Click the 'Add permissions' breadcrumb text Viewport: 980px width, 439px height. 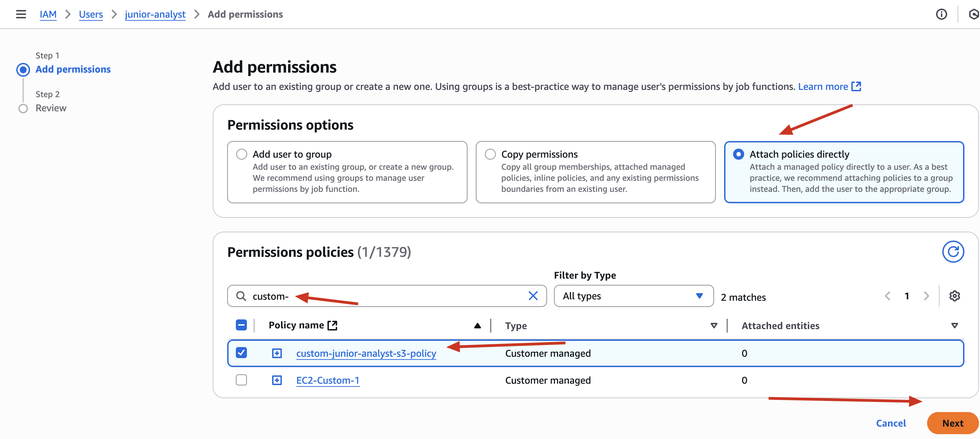245,15
